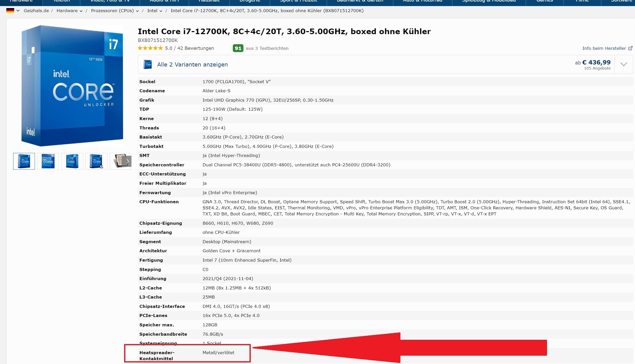Click the external-link icon beside Hersteller
The height and width of the screenshot is (364, 635).
pos(630,48)
